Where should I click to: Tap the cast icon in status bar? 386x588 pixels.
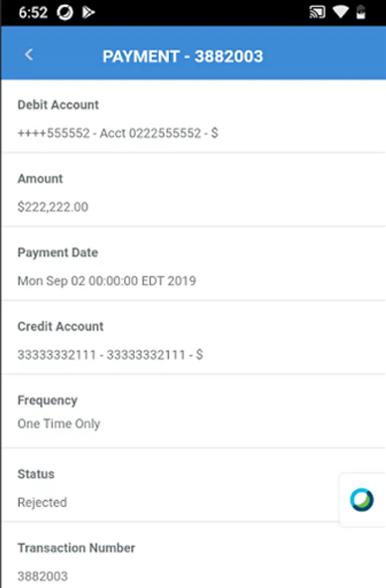tap(317, 12)
